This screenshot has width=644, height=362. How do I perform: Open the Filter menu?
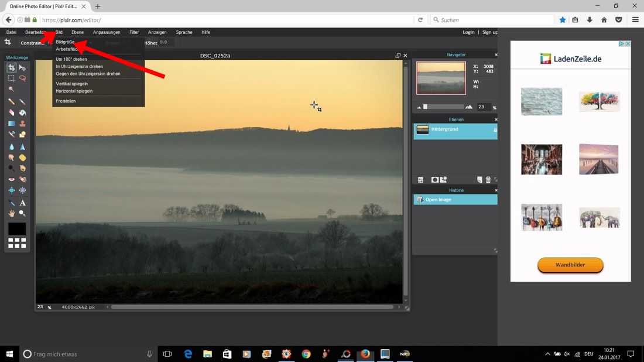[x=134, y=32]
